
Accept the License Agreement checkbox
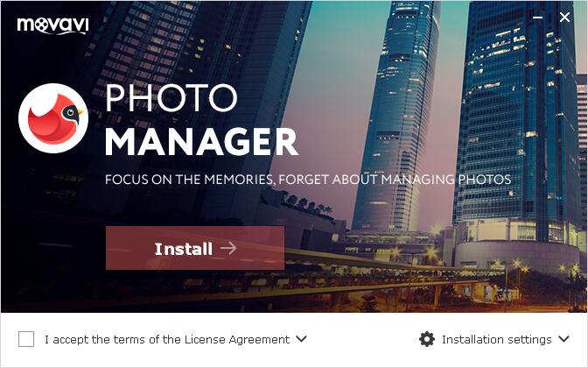point(26,339)
